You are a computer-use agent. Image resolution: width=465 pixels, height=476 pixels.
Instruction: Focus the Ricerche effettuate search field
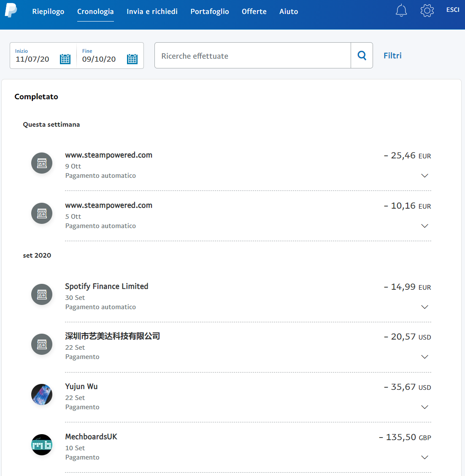click(x=252, y=56)
